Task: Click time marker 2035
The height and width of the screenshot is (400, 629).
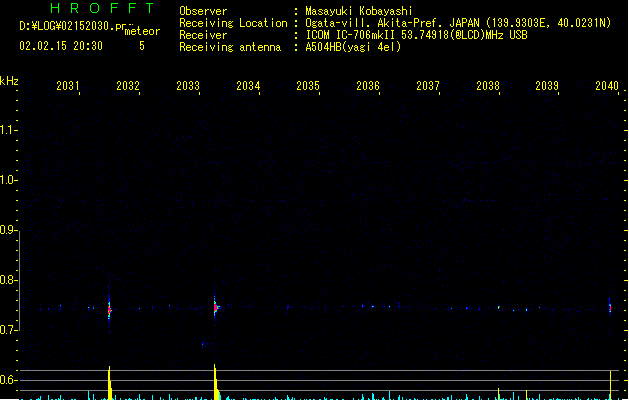Action: tap(308, 86)
